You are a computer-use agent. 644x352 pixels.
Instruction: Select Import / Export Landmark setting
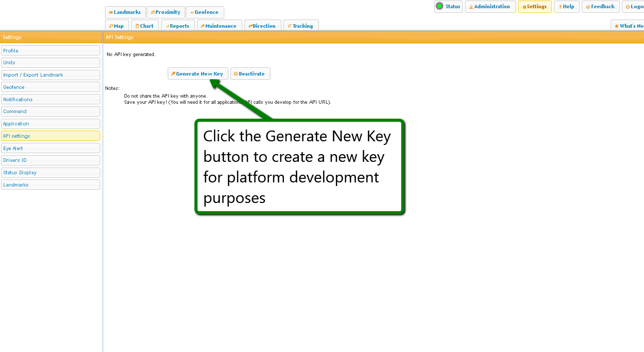point(50,75)
